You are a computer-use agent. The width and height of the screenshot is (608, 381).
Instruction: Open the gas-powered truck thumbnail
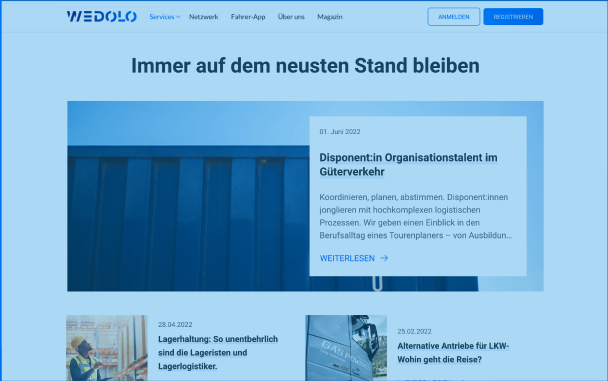[346, 348]
